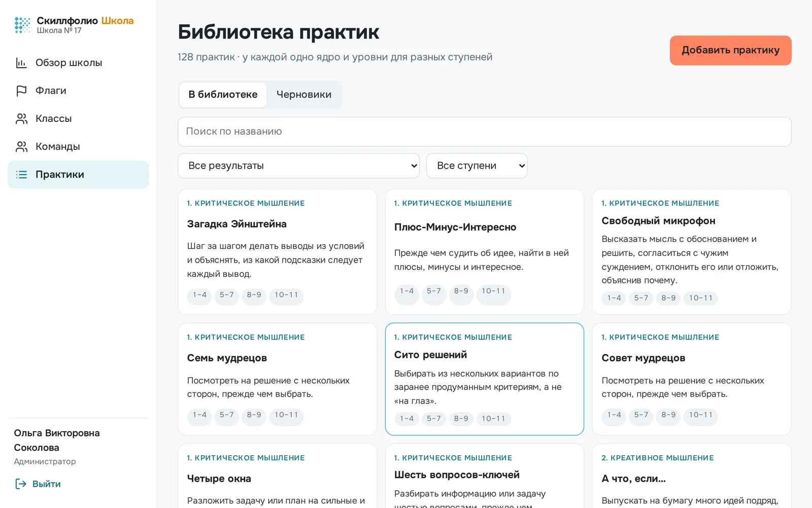Screen dimensions: 812x508
Task: Open Обзор школы in the sidebar
Action: tap(78, 63)
